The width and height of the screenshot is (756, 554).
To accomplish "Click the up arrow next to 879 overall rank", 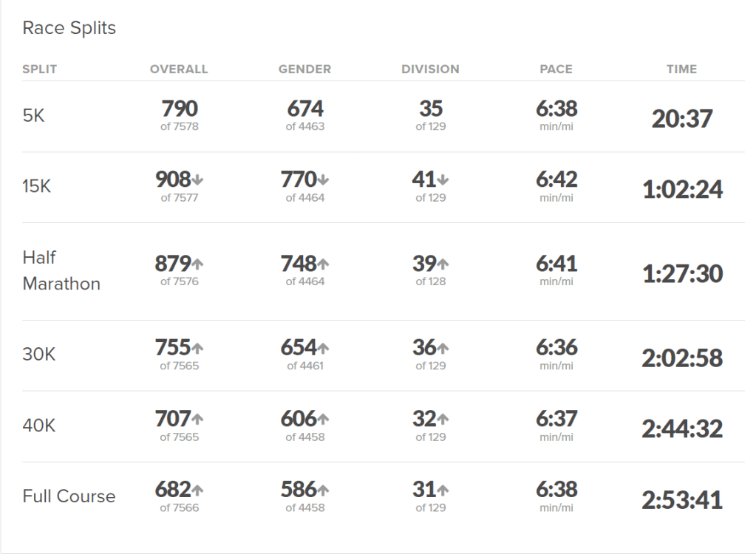I will coord(197,264).
